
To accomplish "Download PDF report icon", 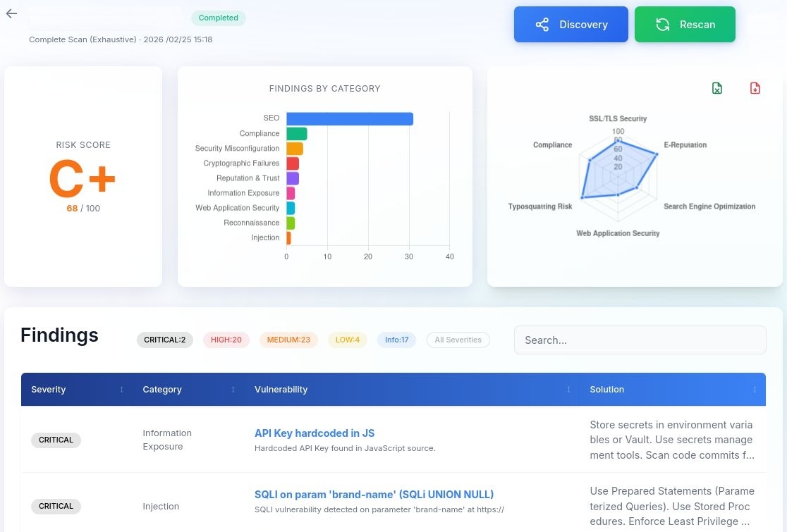I will coord(755,88).
